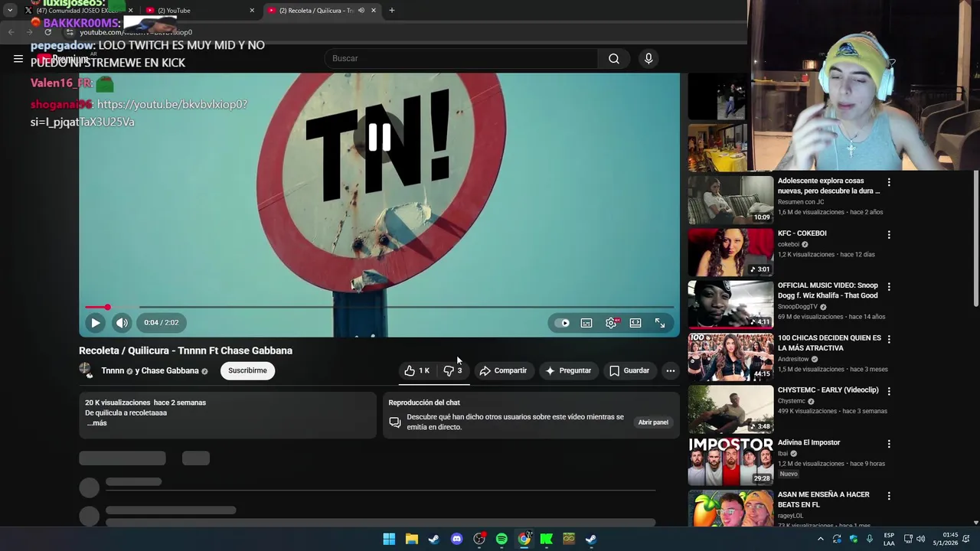Seek along the red video progress bar
This screenshot has width=980, height=551.
[x=379, y=308]
